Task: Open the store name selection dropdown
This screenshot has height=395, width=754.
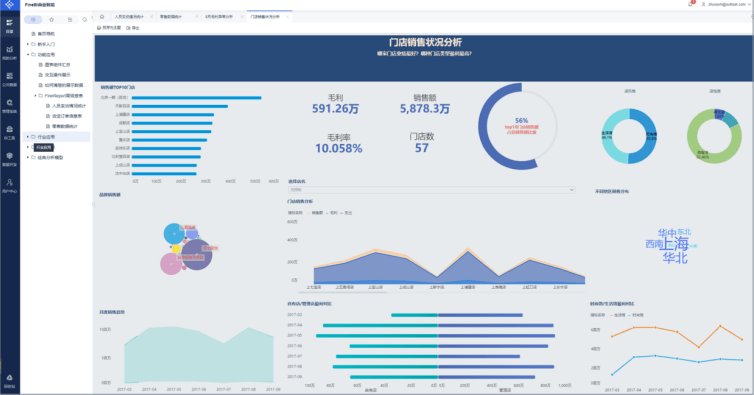Action: [x=431, y=190]
